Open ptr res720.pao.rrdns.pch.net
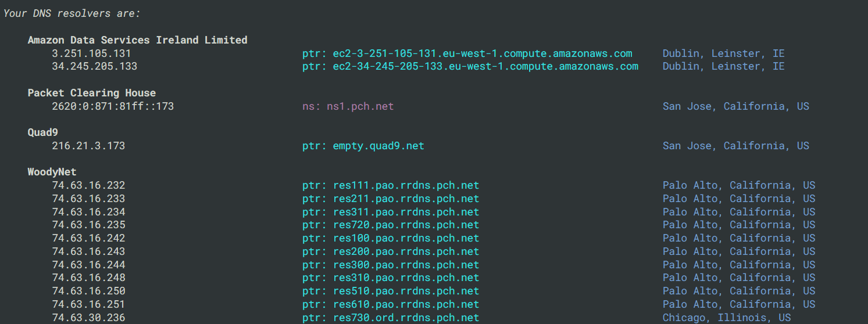Image resolution: width=868 pixels, height=324 pixels. coord(391,225)
